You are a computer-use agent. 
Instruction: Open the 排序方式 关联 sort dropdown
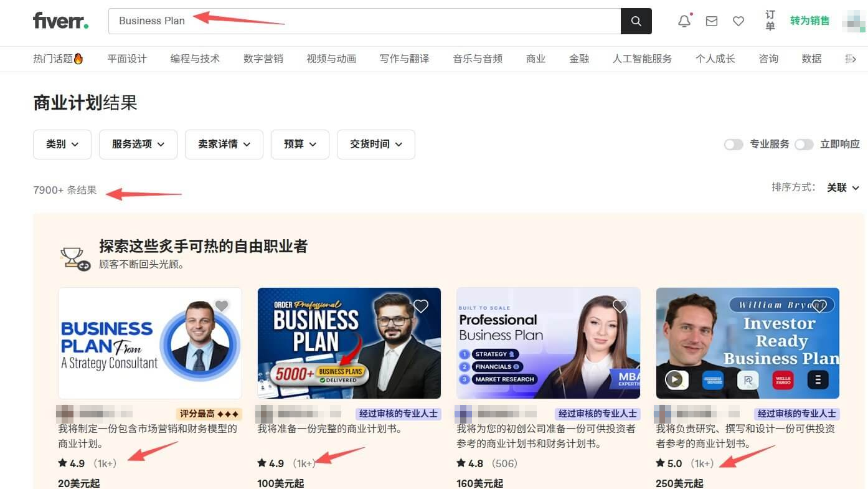coord(843,188)
